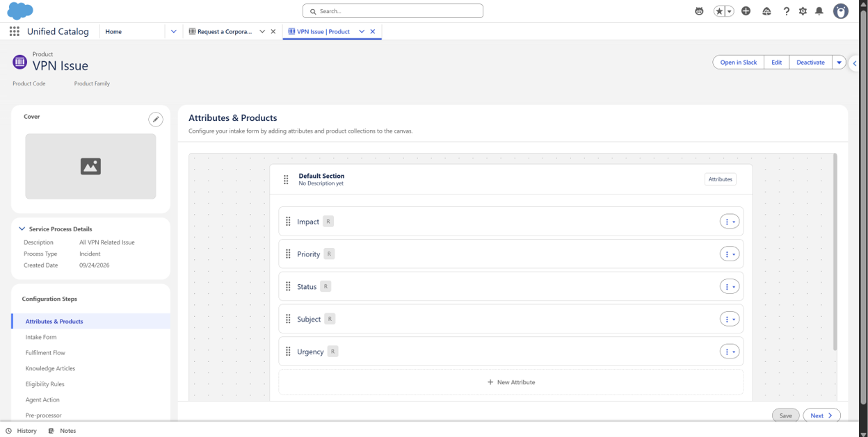Click the Urgency attribute drag handle

click(288, 352)
